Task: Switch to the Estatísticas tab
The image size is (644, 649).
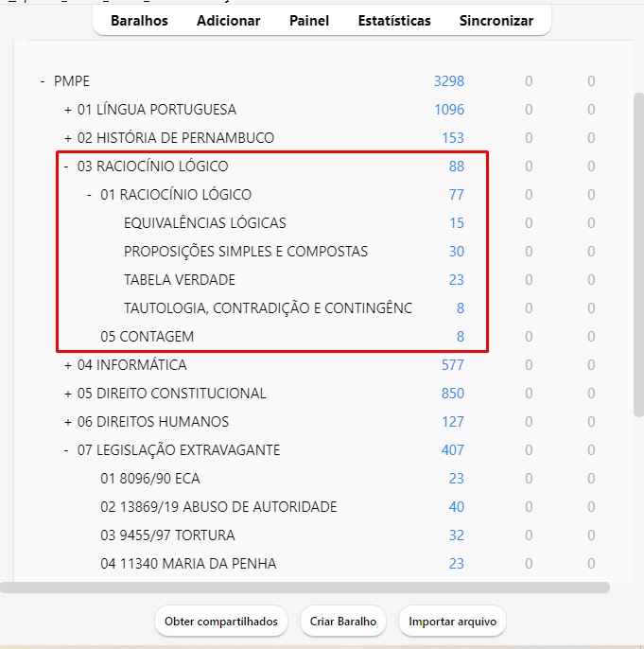Action: coord(393,20)
